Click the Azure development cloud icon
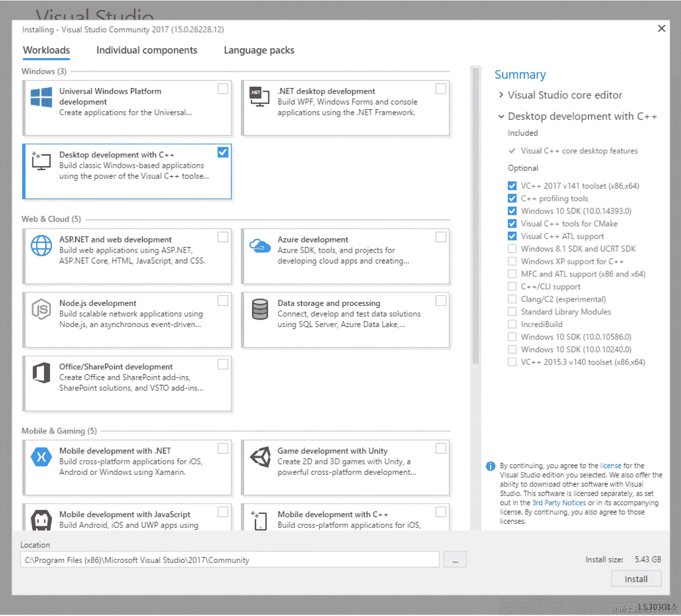 point(260,245)
